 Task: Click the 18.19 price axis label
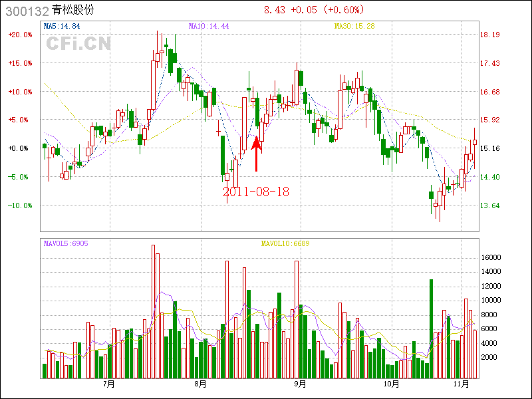click(x=491, y=35)
